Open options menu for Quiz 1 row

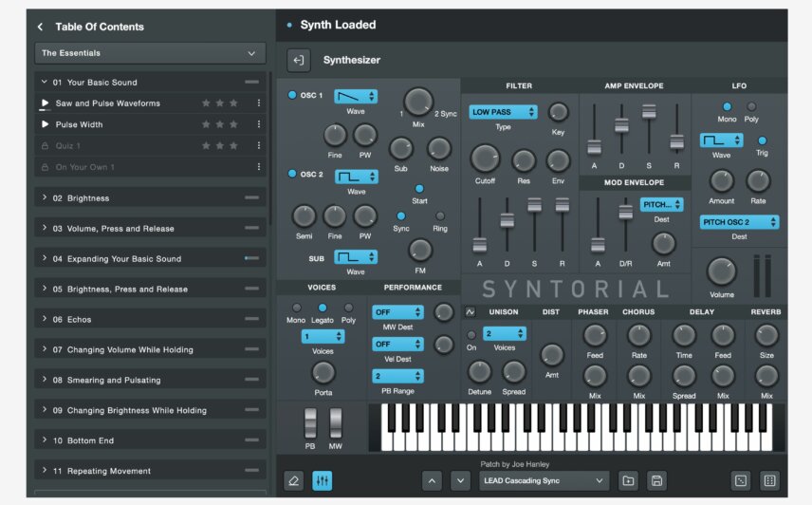tap(258, 145)
